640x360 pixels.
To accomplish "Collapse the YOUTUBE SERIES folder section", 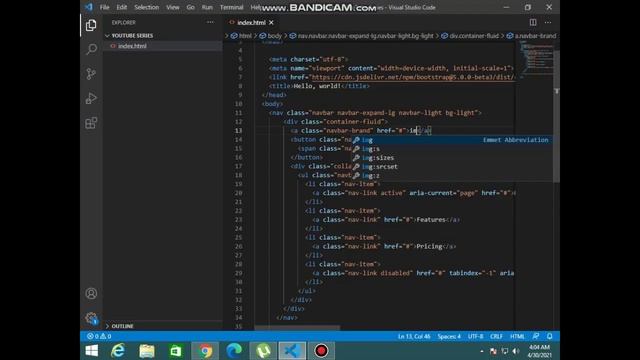I will click(x=162, y=36).
